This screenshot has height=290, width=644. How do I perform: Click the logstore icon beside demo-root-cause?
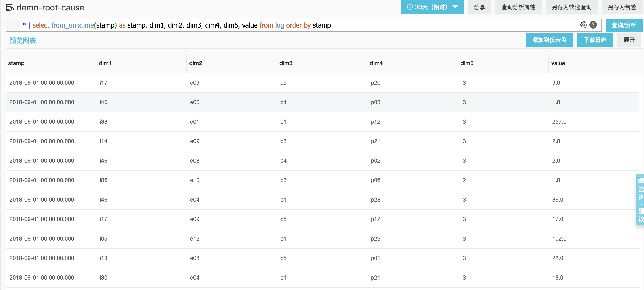10,8
